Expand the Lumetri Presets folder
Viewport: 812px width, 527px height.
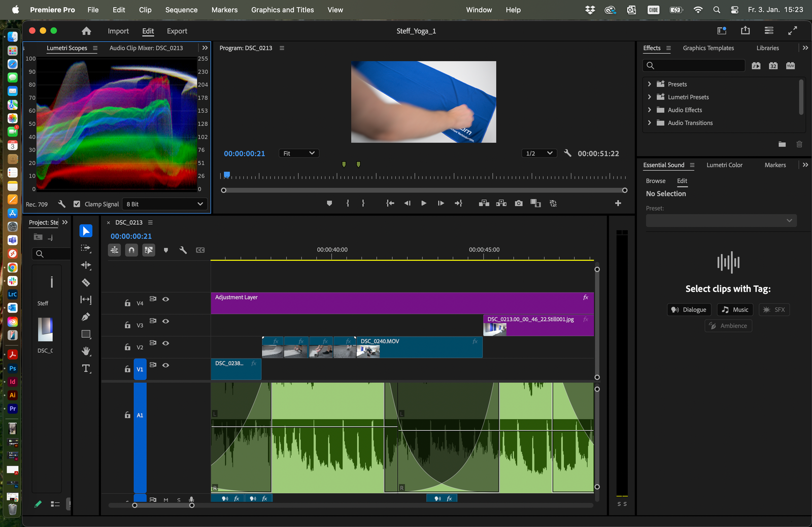[649, 97]
